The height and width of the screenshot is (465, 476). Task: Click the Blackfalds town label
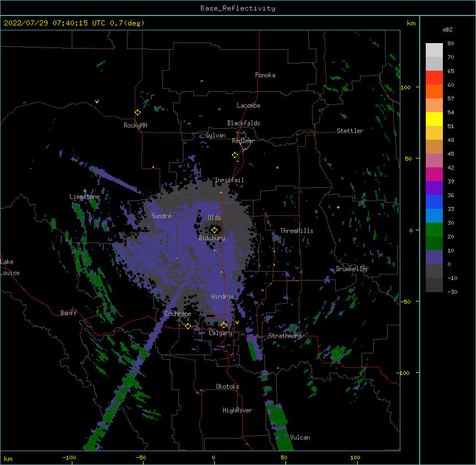click(244, 123)
